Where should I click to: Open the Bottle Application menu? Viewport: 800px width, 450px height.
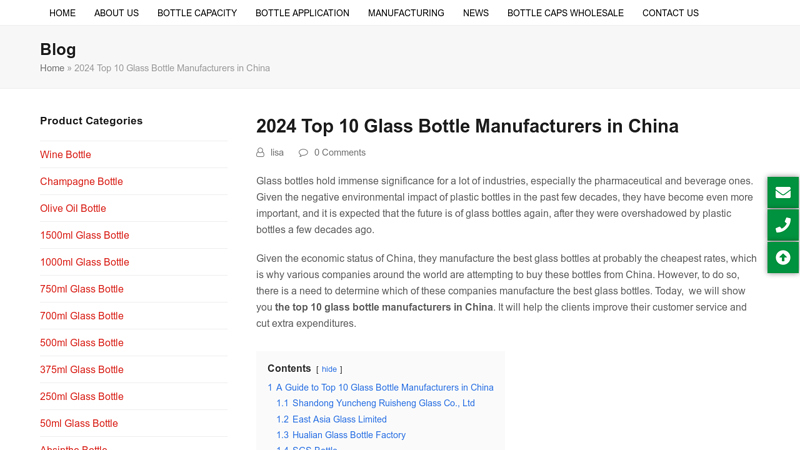303,13
